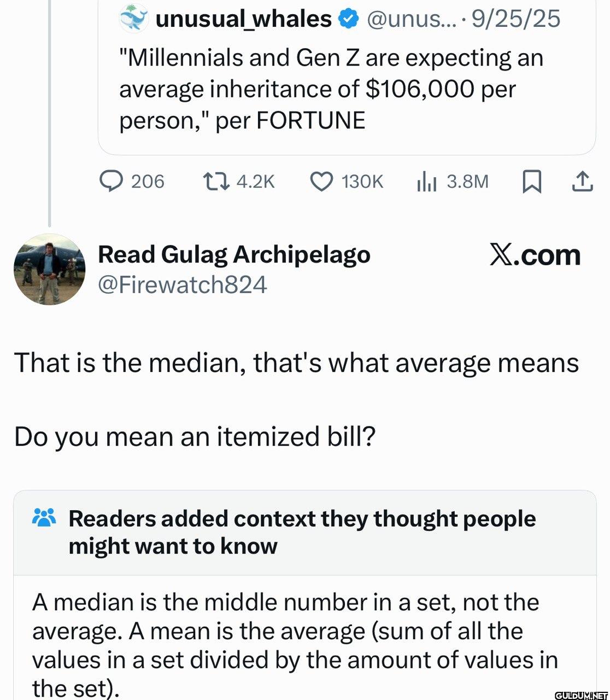
Task: Like the post with the heart icon
Action: 321,181
